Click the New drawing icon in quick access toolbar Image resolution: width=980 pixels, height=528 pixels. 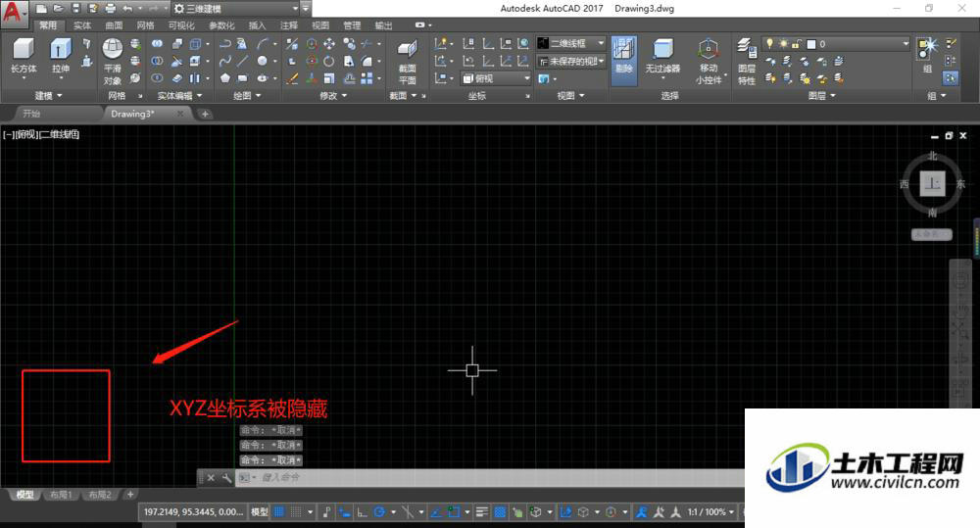tap(41, 9)
